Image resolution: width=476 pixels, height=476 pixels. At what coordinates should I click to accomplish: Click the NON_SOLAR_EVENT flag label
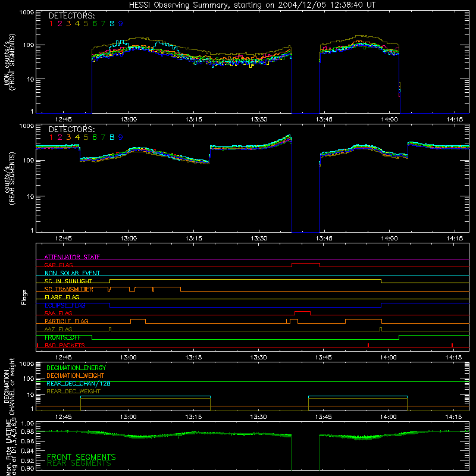[x=72, y=273]
